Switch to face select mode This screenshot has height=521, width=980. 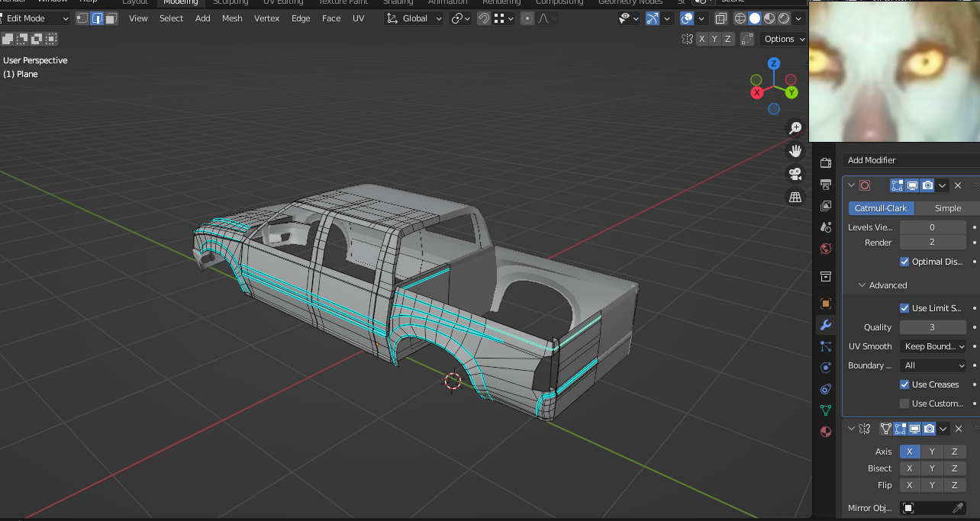[x=111, y=18]
